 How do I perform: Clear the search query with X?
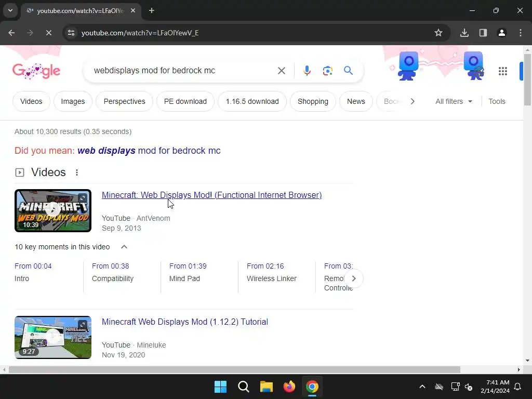click(282, 71)
